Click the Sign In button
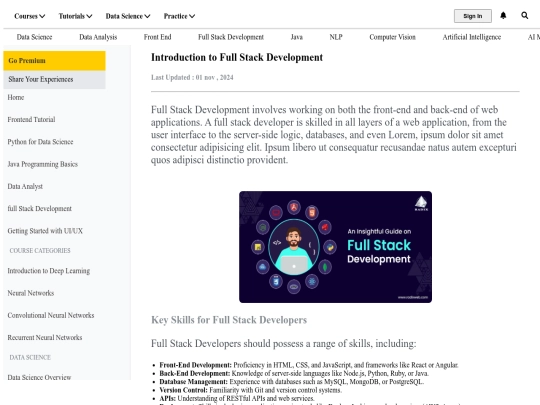Screen dimensions: 540x405 472,16
